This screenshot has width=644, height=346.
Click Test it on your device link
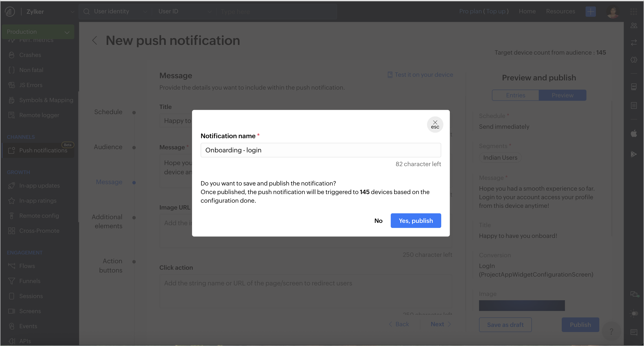point(420,75)
